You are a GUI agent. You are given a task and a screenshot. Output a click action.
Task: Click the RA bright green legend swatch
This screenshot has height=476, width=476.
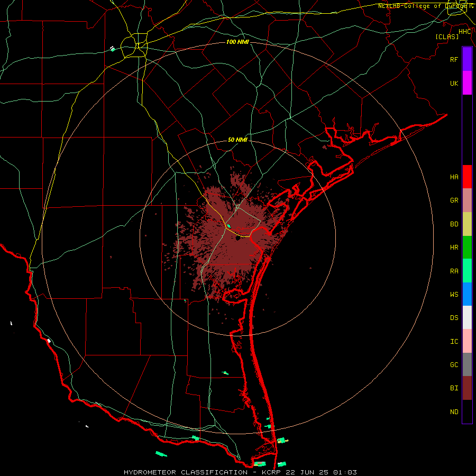(467, 271)
